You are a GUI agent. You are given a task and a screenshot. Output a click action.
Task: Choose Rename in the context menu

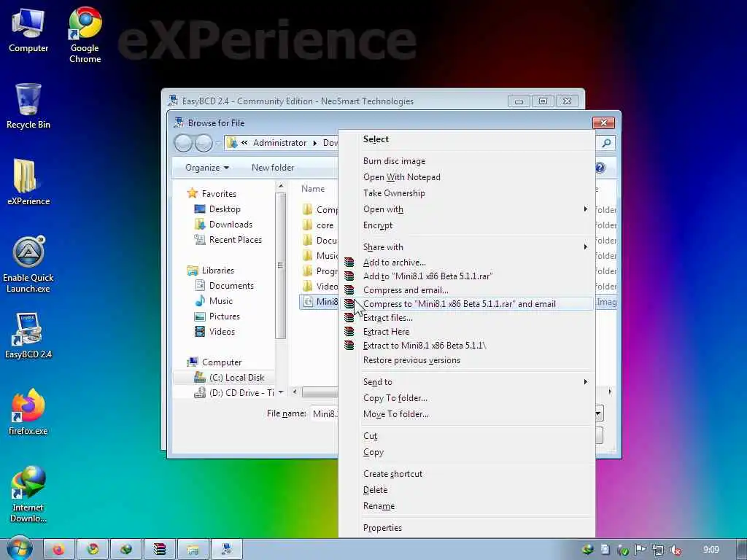[x=467, y=506]
